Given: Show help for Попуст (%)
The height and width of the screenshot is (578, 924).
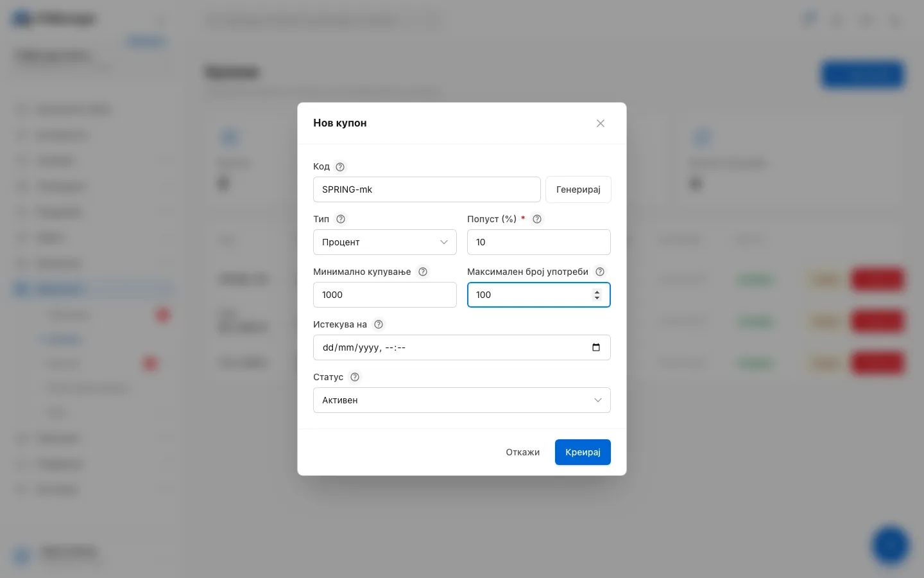Looking at the screenshot, I should pos(537,219).
